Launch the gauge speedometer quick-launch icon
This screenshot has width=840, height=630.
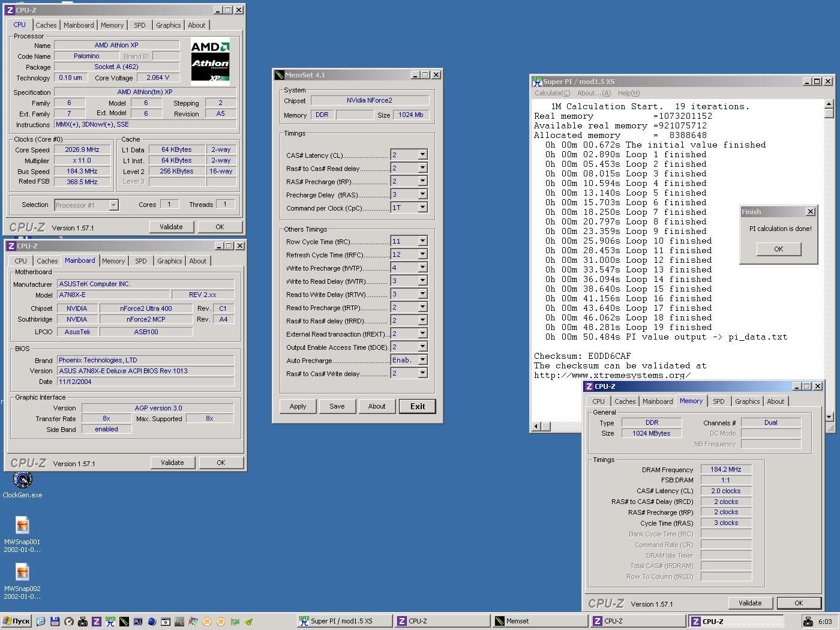coord(69,622)
